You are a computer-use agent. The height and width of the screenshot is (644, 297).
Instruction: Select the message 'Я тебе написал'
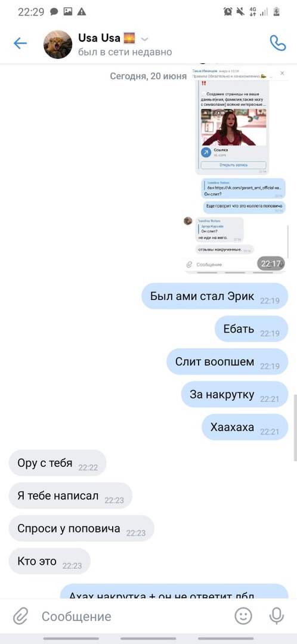[70, 496]
